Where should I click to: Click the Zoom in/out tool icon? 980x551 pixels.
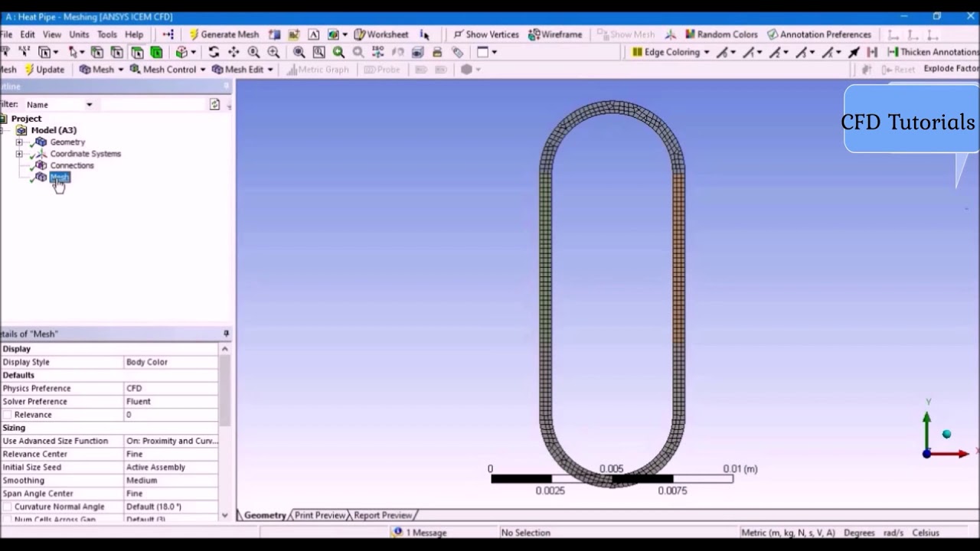[253, 52]
